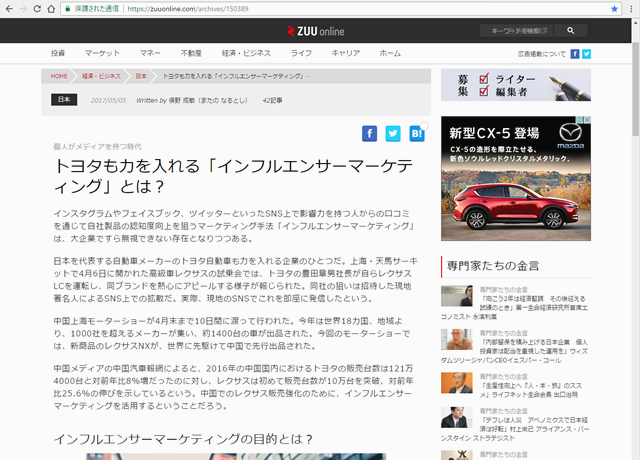Share article via Facebook icon above headline
The image size is (640, 460).
pyautogui.click(x=370, y=133)
